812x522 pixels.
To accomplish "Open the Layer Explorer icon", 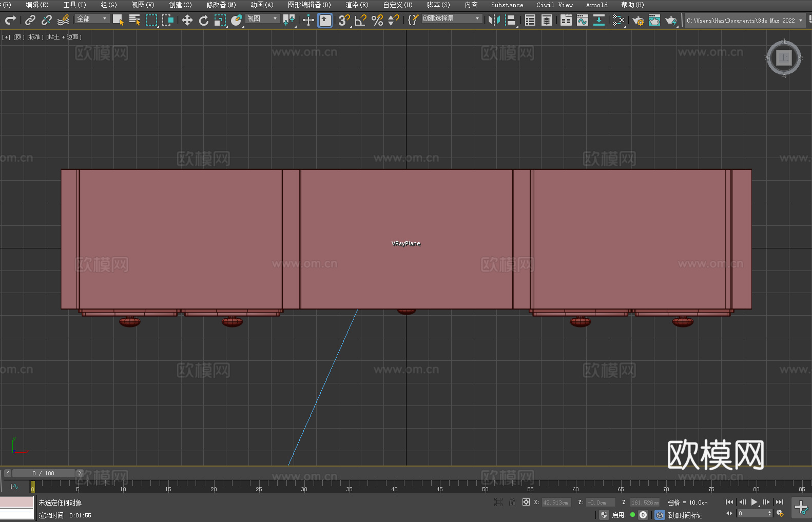I will pyautogui.click(x=547, y=20).
